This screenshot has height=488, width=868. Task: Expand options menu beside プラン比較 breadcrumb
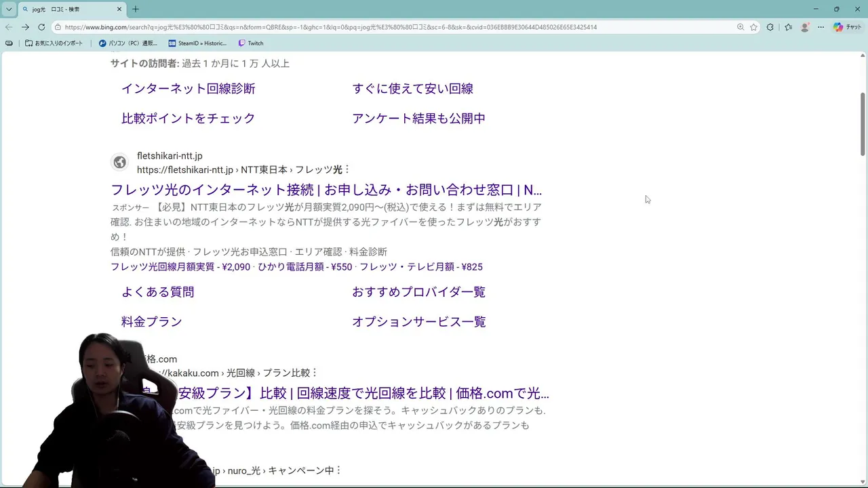(x=315, y=373)
